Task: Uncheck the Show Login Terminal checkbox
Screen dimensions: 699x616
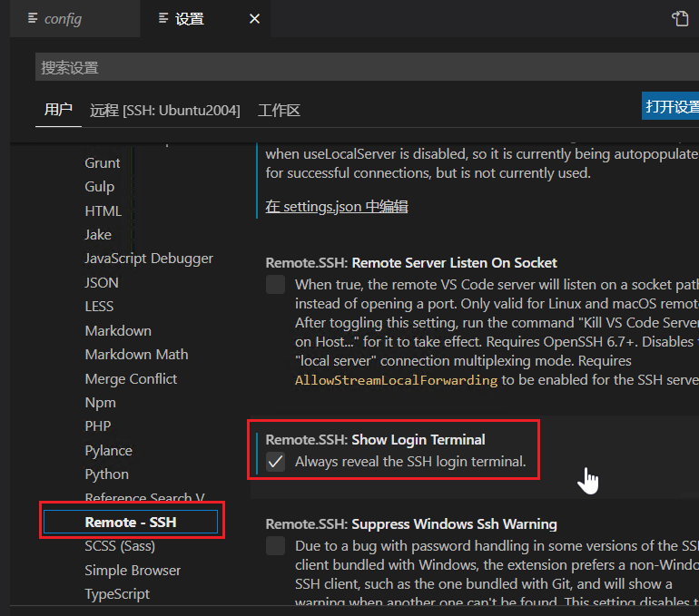Action: [275, 462]
